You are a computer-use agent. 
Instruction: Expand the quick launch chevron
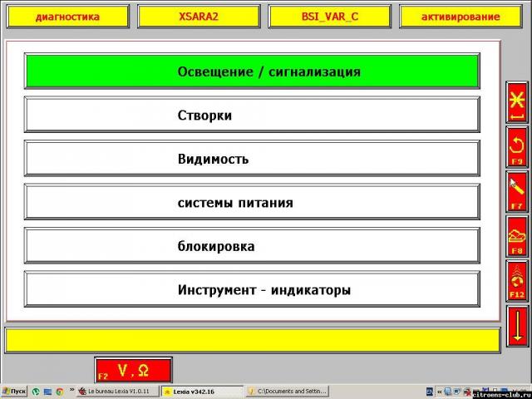coord(71,390)
